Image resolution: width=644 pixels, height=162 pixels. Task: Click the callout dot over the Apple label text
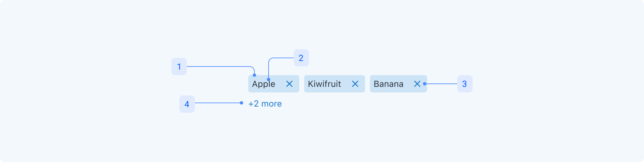269,79
